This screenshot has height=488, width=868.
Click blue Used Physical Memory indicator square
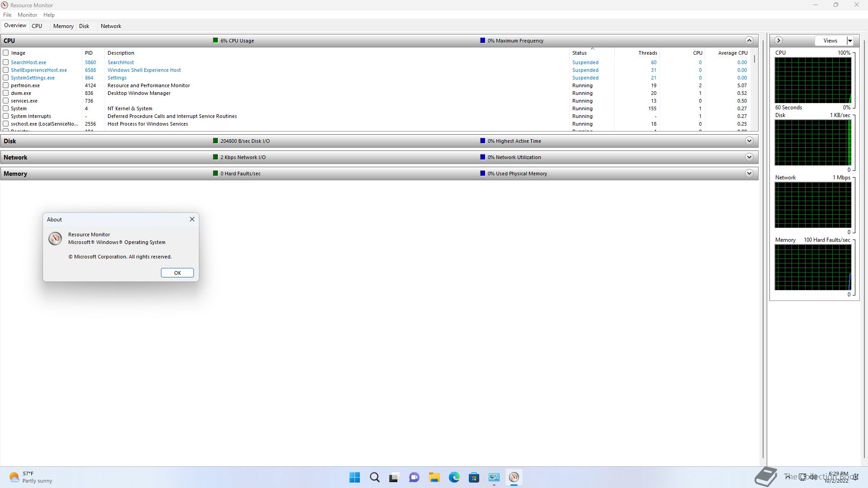click(483, 173)
